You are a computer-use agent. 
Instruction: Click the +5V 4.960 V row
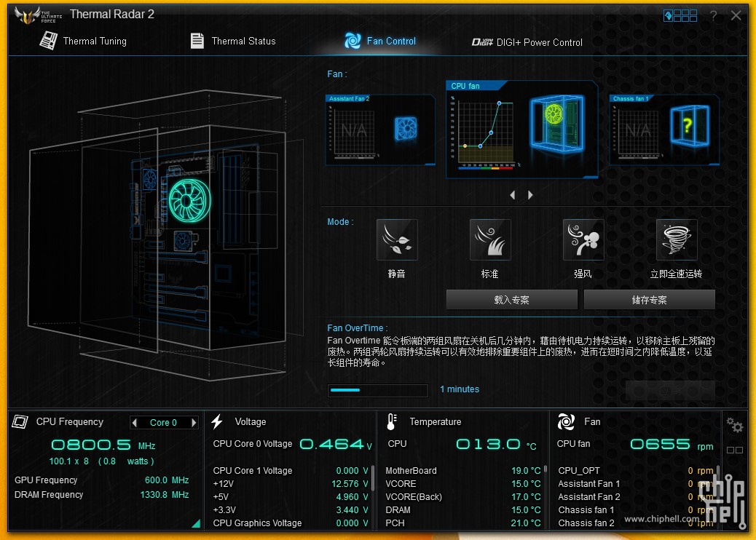[291, 496]
